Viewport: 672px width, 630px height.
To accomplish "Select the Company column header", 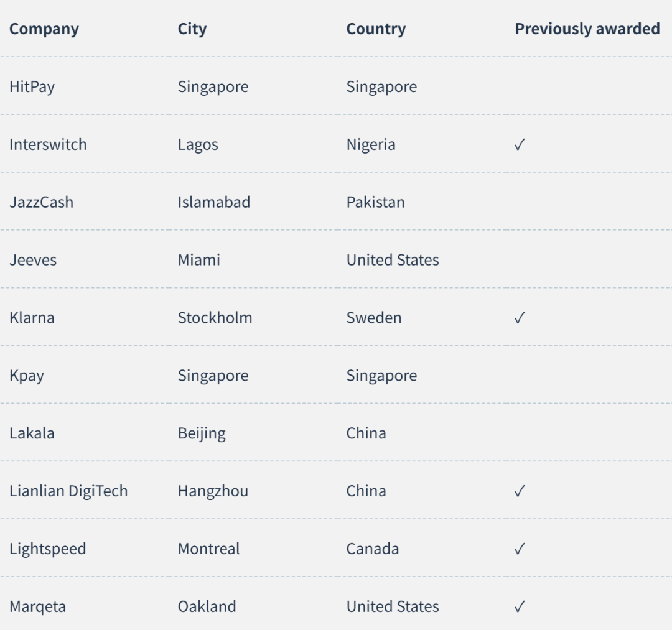I will tap(44, 29).
